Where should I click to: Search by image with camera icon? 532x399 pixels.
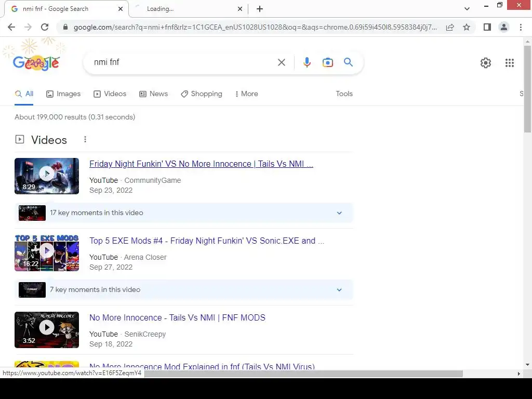coord(327,62)
